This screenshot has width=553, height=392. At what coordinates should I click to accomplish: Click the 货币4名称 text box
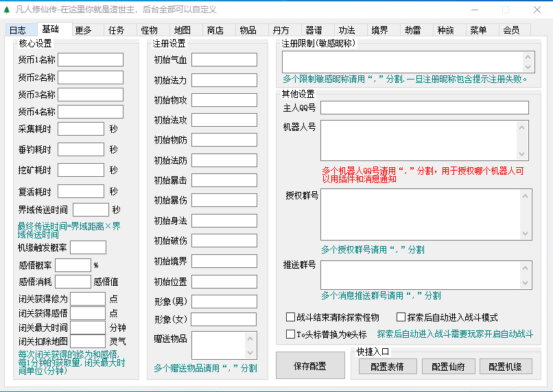[x=91, y=112]
